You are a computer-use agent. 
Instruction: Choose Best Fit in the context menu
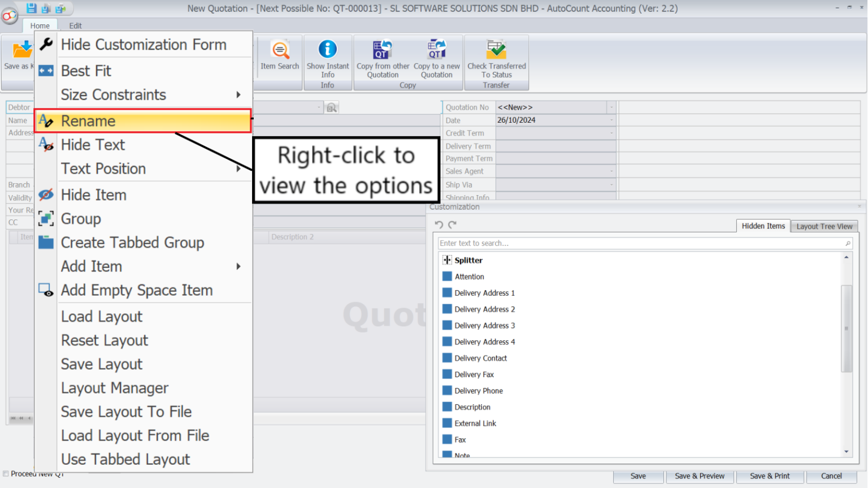coord(143,71)
